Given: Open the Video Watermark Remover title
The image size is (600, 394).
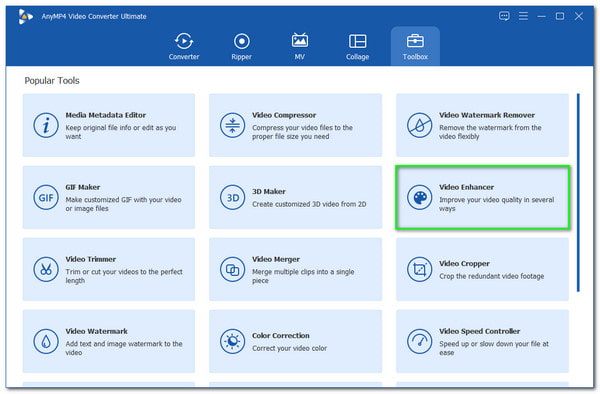Looking at the screenshot, I should [x=487, y=115].
